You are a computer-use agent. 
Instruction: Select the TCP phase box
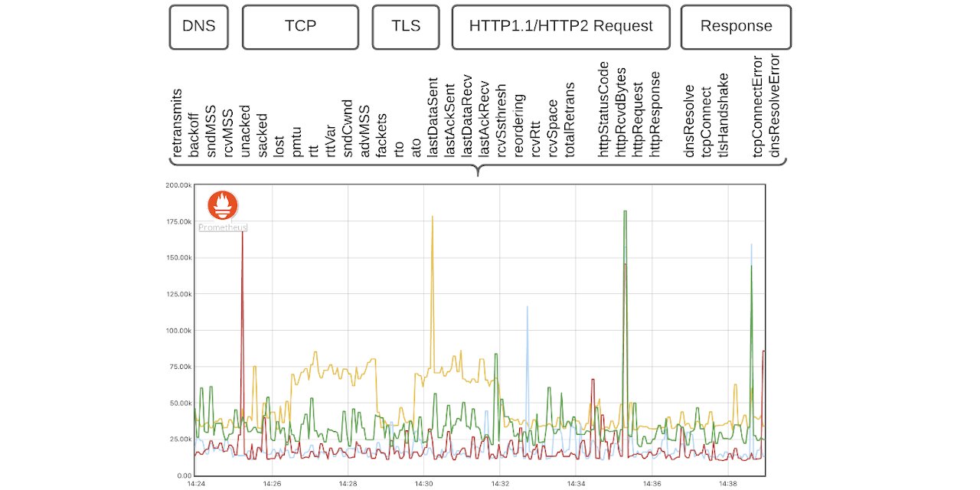(300, 27)
